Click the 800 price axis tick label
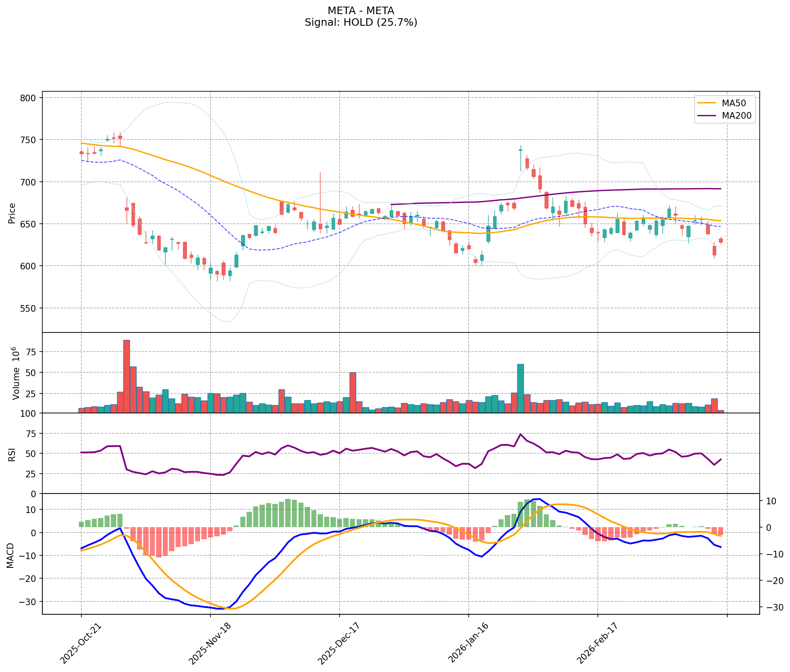790x672 pixels. 29,98
